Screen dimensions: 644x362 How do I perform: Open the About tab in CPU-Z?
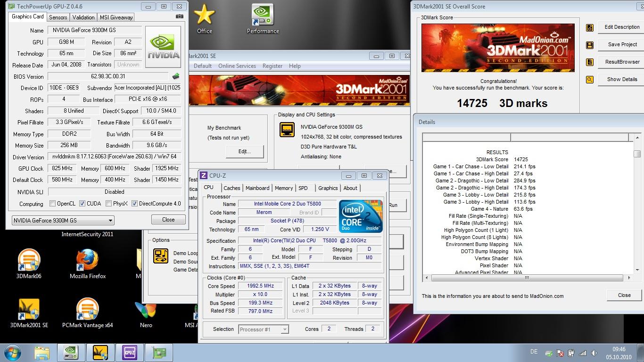click(x=350, y=188)
